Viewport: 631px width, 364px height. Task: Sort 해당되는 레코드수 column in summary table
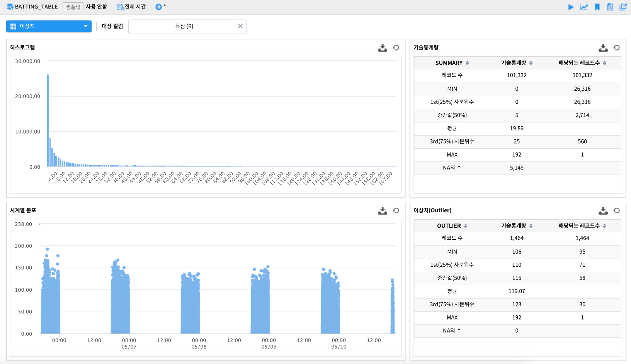click(x=582, y=63)
